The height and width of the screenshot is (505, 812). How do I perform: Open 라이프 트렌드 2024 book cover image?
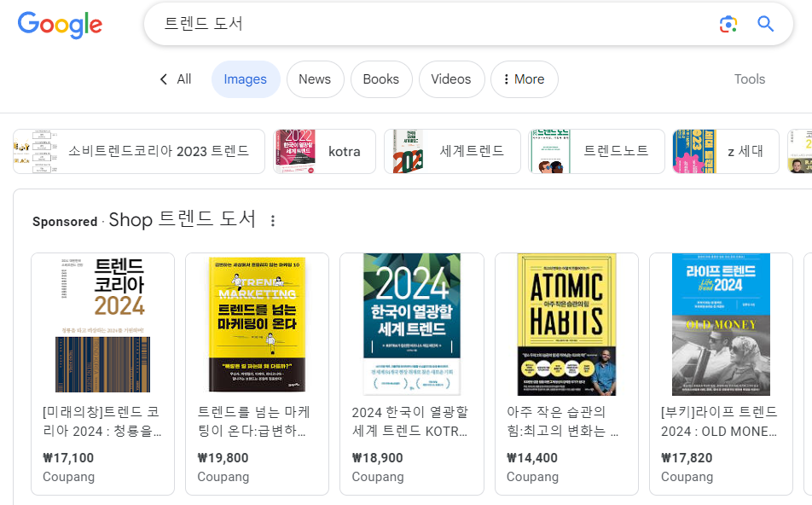pyautogui.click(x=721, y=325)
